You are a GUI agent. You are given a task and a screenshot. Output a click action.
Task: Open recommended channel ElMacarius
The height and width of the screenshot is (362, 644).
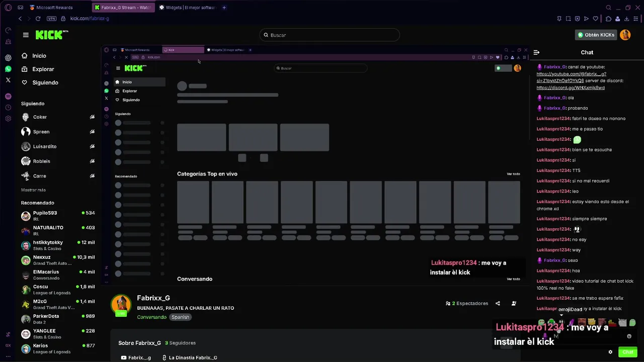pos(58,275)
